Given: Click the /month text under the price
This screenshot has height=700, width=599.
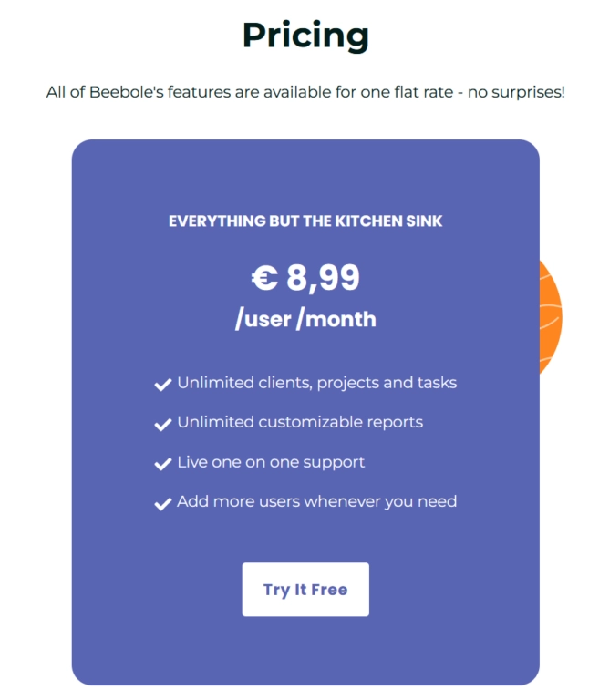Looking at the screenshot, I should tap(336, 320).
